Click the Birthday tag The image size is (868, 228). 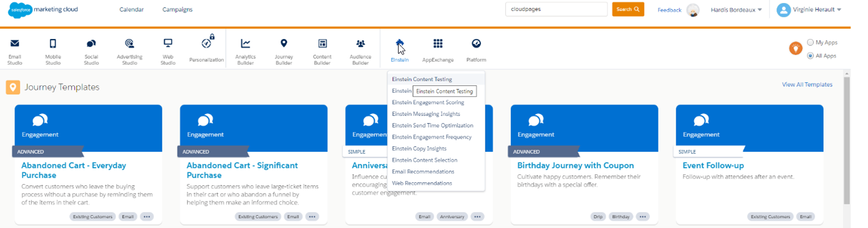[621, 216]
